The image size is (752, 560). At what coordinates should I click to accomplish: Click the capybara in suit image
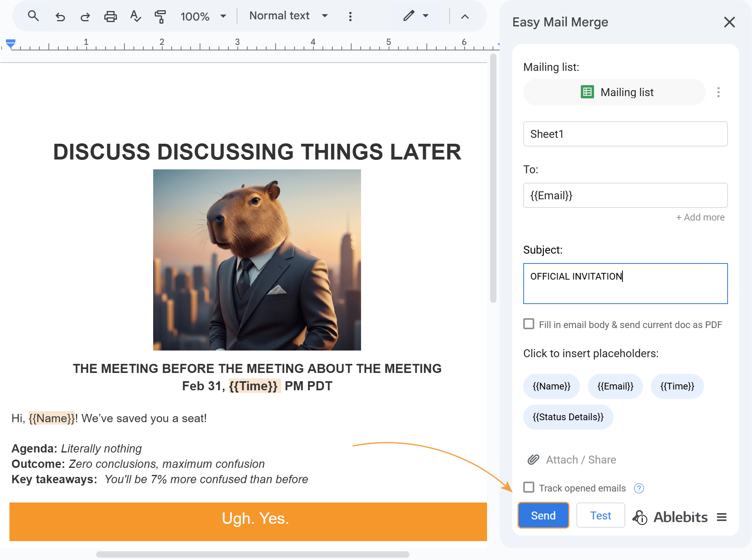(x=257, y=260)
